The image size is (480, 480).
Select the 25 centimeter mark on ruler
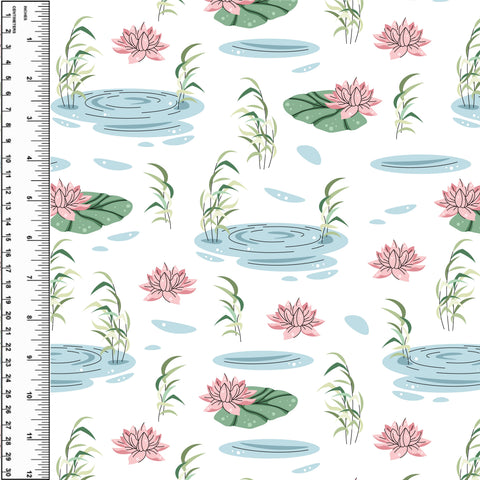8,395
